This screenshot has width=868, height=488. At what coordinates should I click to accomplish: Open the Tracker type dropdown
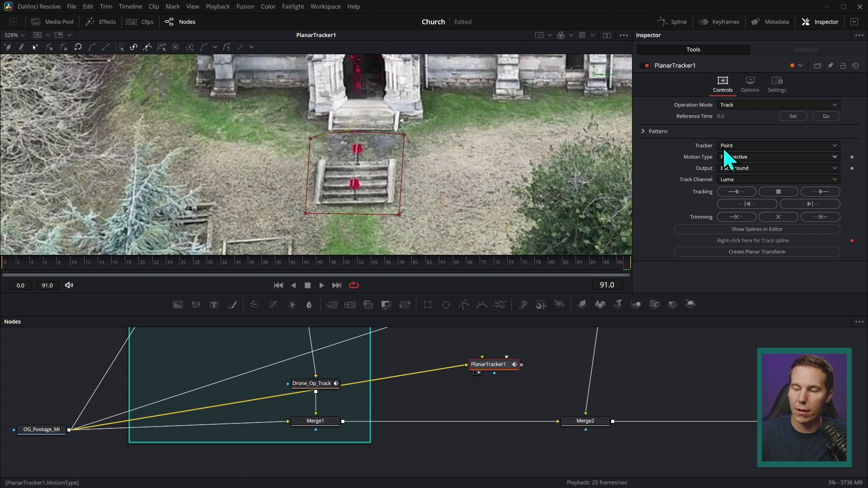[x=778, y=145]
